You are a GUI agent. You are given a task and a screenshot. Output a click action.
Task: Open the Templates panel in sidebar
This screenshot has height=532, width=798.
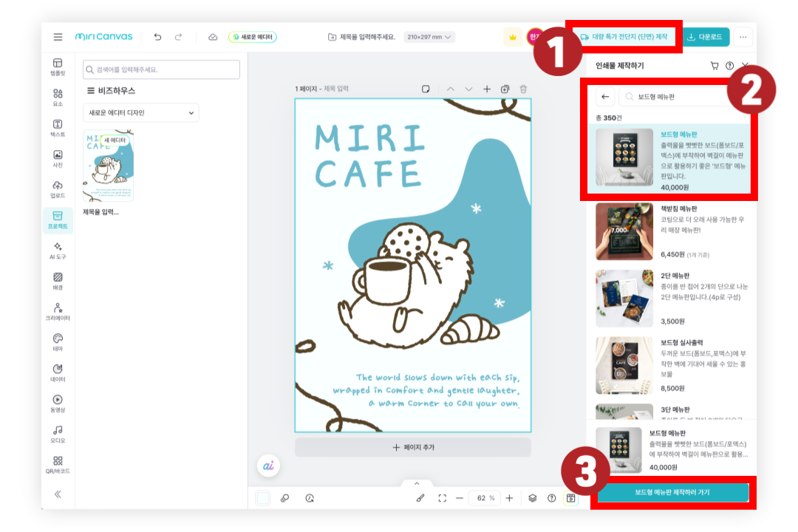tap(58, 66)
